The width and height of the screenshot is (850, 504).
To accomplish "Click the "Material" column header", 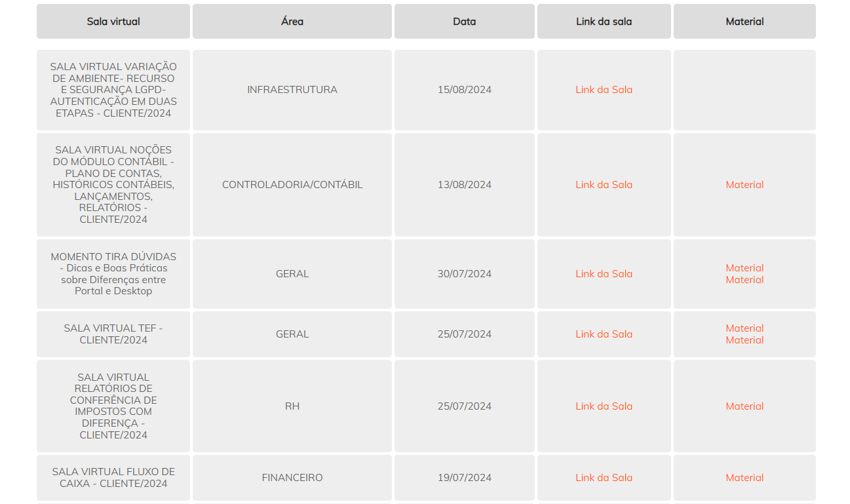I will tap(744, 22).
